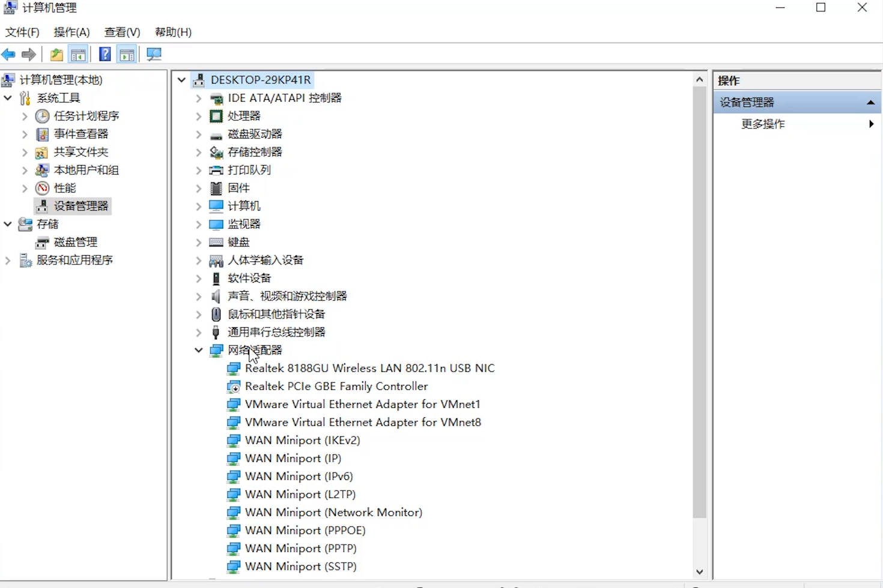Click the device list scrollbar up arrow
This screenshot has height=588, width=883.
(699, 79)
